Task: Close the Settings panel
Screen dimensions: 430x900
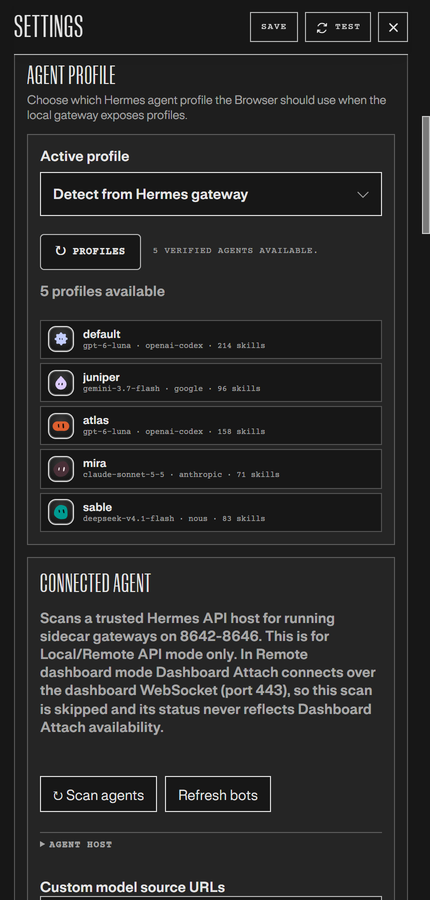Action: [x=393, y=27]
